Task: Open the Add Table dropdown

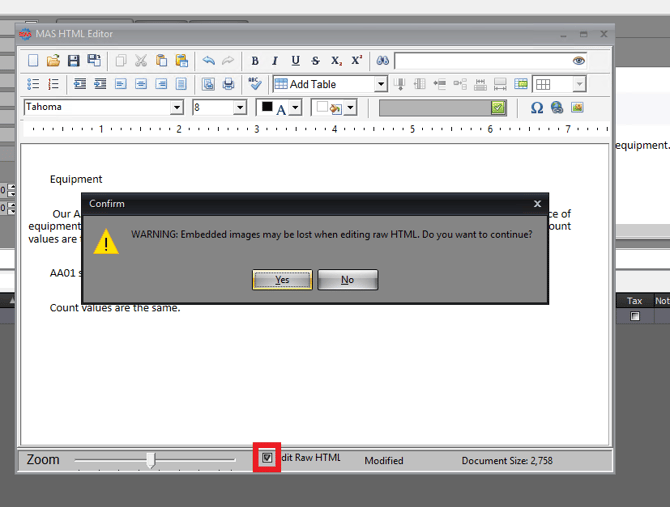Action: tap(380, 85)
